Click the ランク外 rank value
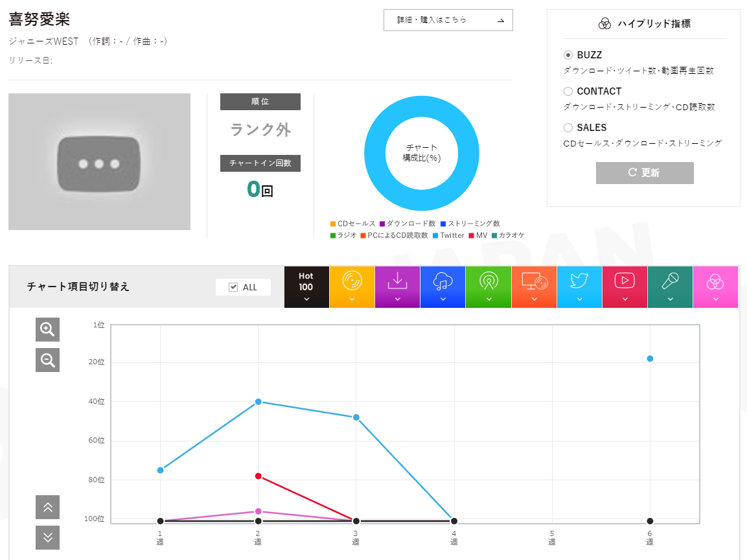 pos(260,130)
